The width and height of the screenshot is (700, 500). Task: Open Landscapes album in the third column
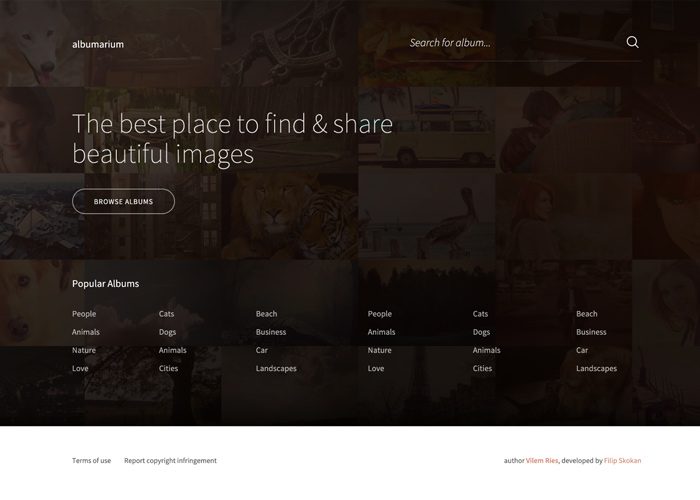(276, 368)
